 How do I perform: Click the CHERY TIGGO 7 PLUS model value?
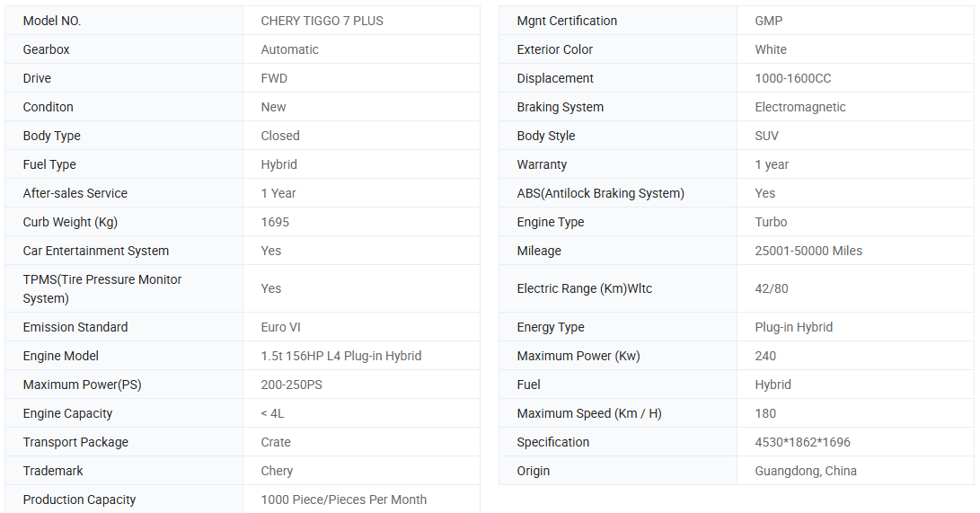[x=322, y=21]
